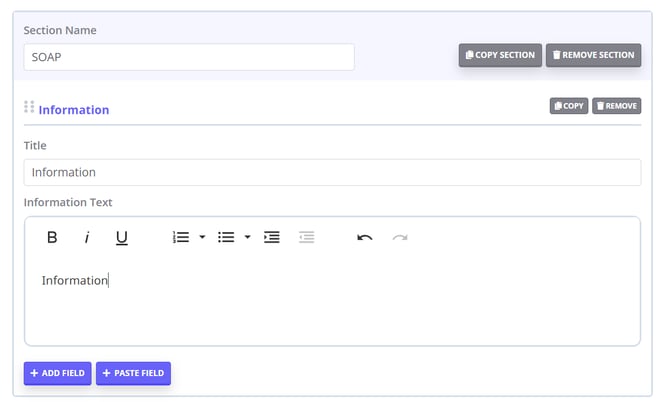Add a new field
The width and height of the screenshot is (670, 402).
(57, 373)
